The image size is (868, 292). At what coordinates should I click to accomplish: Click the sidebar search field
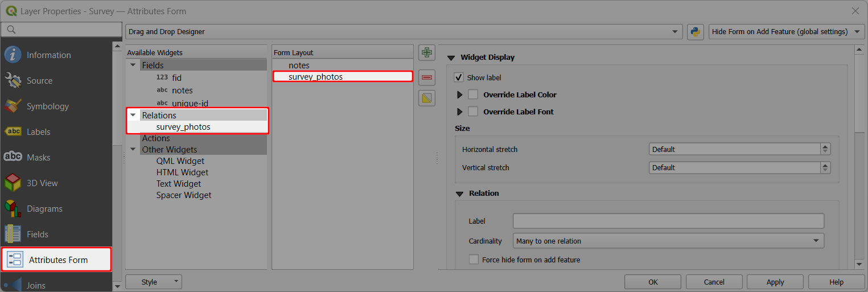[61, 30]
